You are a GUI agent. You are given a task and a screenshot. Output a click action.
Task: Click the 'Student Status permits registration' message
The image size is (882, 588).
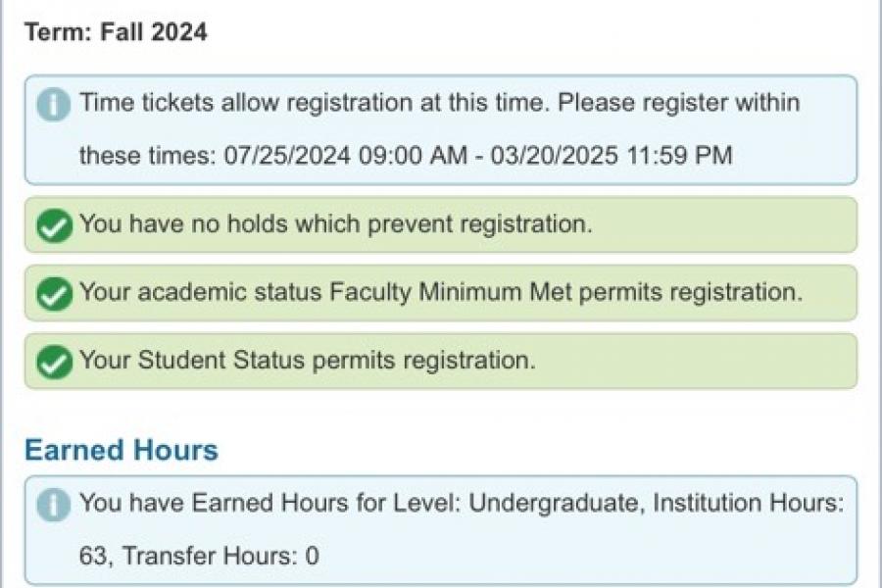coord(307,361)
